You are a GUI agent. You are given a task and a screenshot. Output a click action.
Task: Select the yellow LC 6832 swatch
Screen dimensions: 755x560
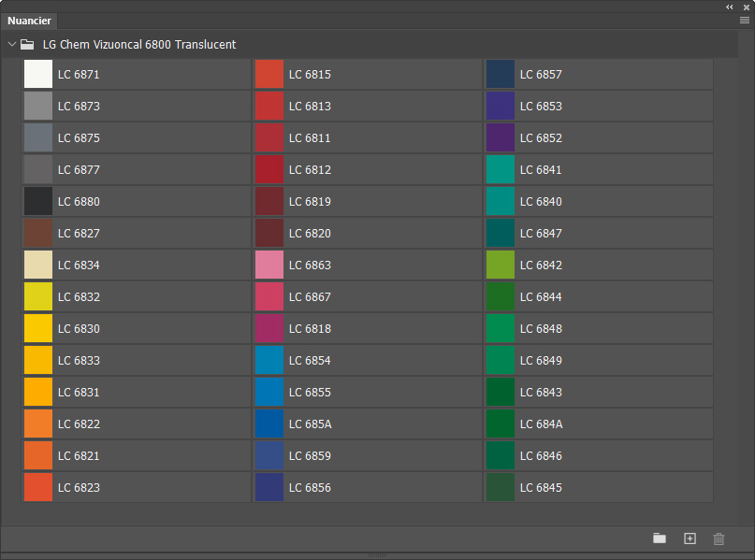click(38, 296)
